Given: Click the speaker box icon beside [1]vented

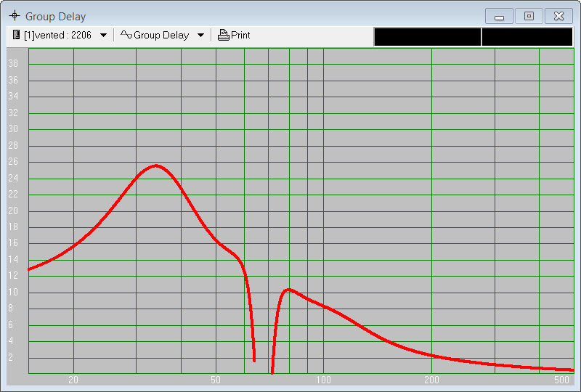Looking at the screenshot, I should (x=16, y=35).
